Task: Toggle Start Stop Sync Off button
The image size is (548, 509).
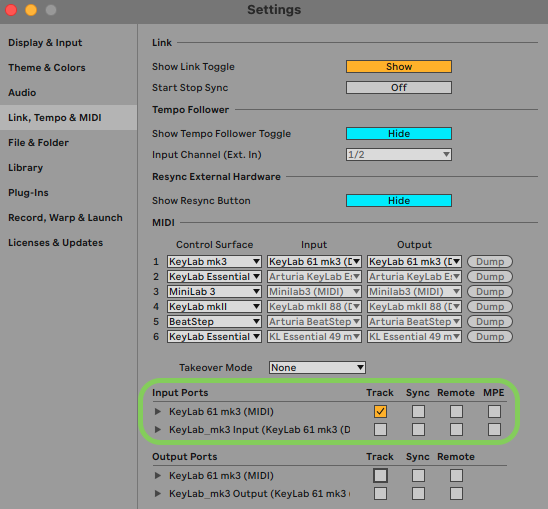Action: pyautogui.click(x=399, y=87)
